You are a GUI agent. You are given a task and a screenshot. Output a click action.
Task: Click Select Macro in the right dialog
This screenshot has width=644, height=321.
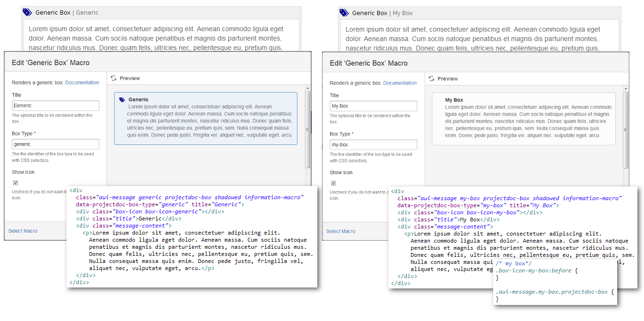[x=341, y=231]
